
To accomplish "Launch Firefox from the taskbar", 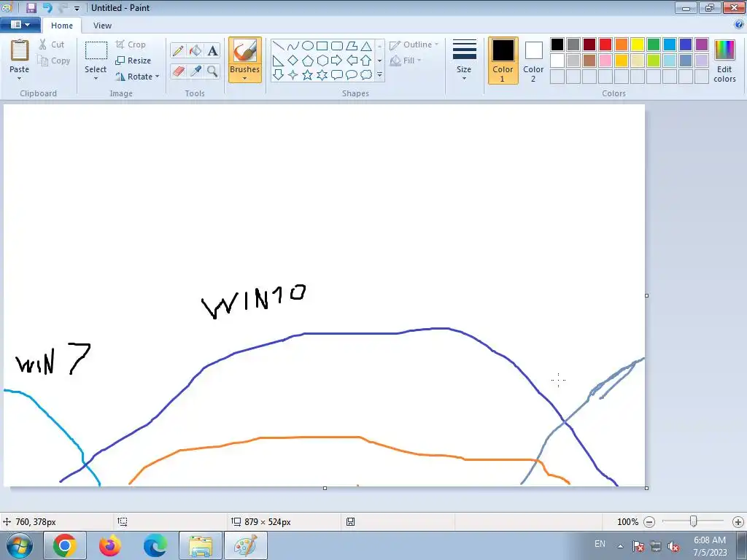I will pyautogui.click(x=110, y=545).
